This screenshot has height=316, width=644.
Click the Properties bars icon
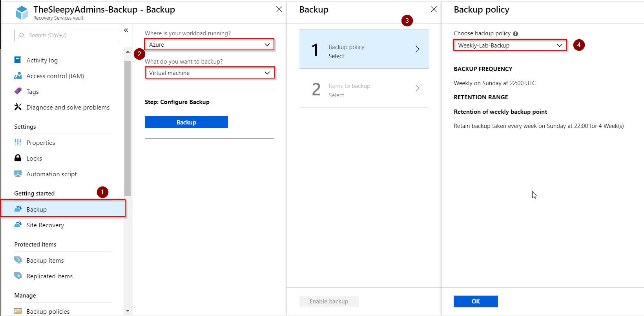coord(18,142)
